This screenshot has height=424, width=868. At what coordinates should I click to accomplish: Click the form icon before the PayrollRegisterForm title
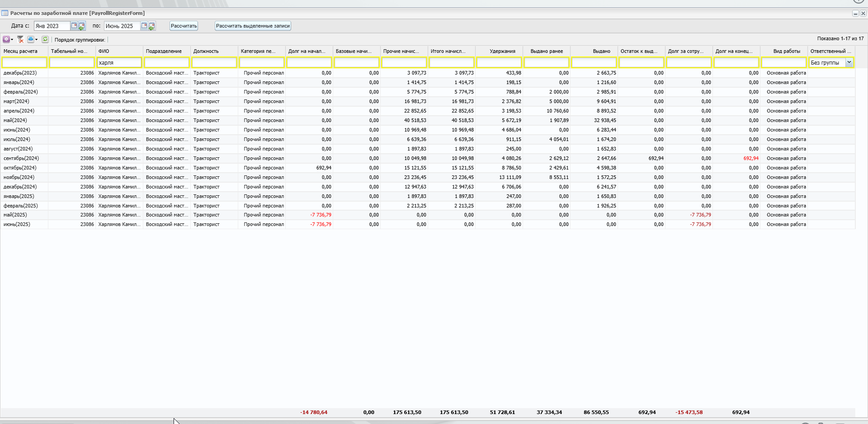5,13
